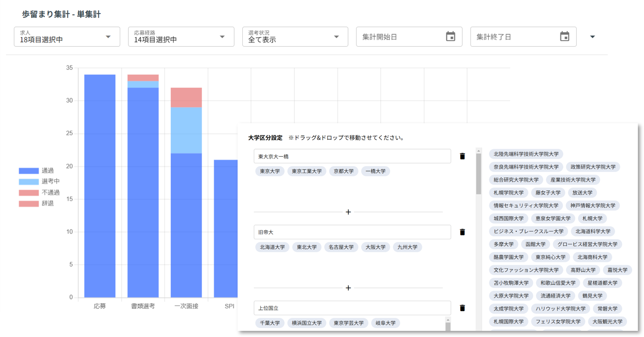
Task: Select the 北海道科学大学 chip
Action: pyautogui.click(x=593, y=231)
